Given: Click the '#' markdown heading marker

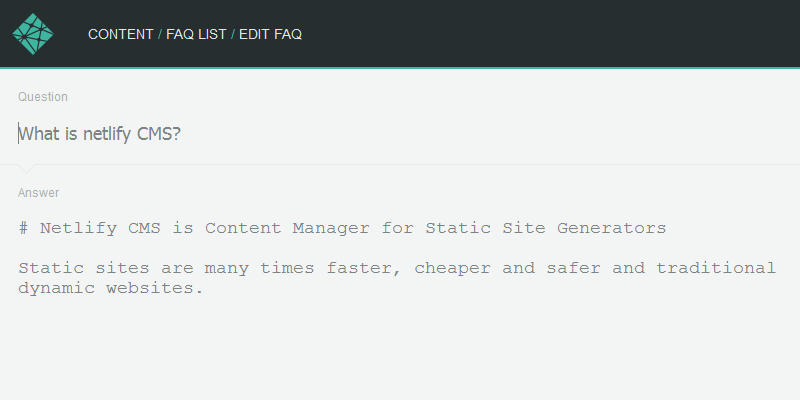Looking at the screenshot, I should click(23, 228).
